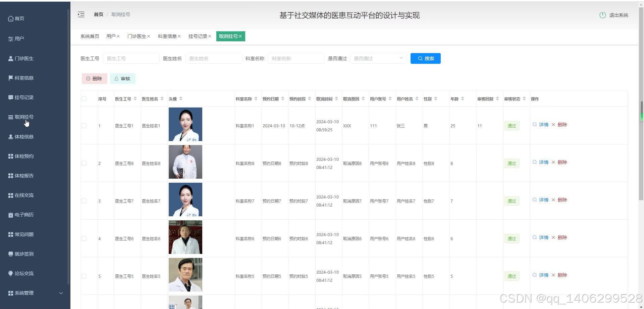The image size is (644, 309).
Task: Click the 论坛交流 sidebar icon
Action: [11, 273]
